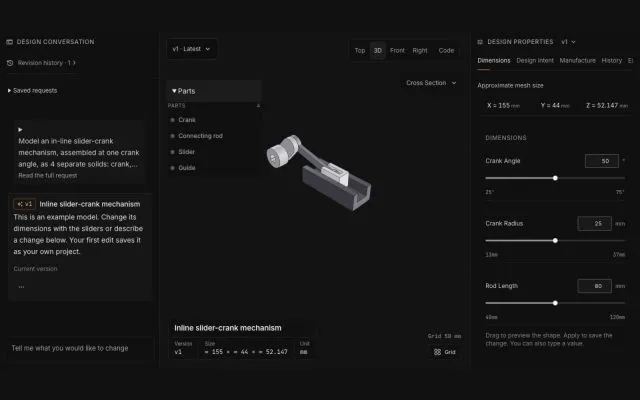The height and width of the screenshot is (400, 640).
Task: Click the 3D slider-crank model
Action: click(x=319, y=172)
